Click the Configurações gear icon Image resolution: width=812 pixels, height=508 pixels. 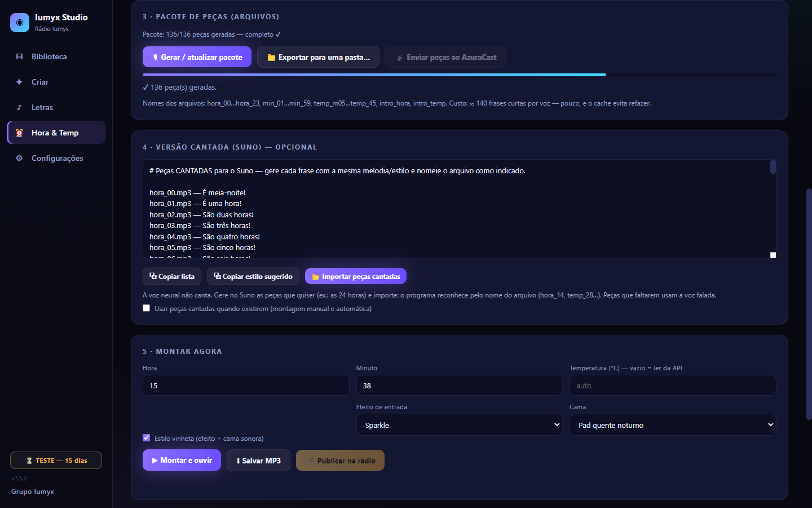[x=19, y=158]
